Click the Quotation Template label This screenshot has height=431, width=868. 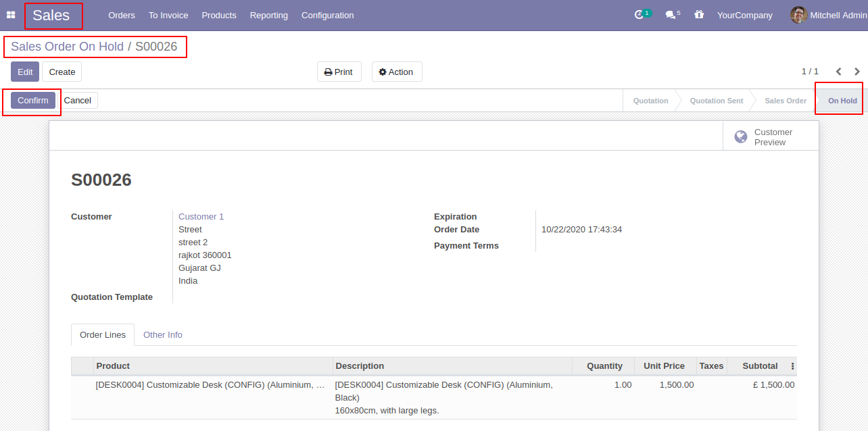[x=112, y=297]
